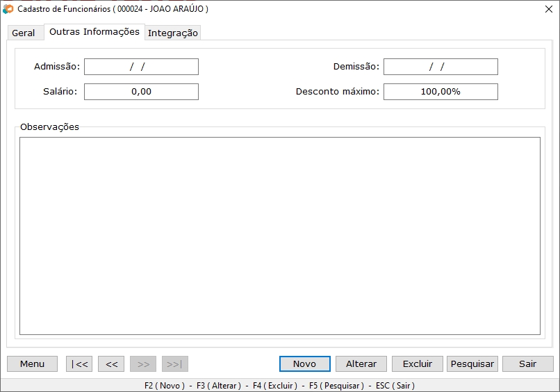The height and width of the screenshot is (392, 560).
Task: Jump to last record with >>| button
Action: (x=174, y=364)
